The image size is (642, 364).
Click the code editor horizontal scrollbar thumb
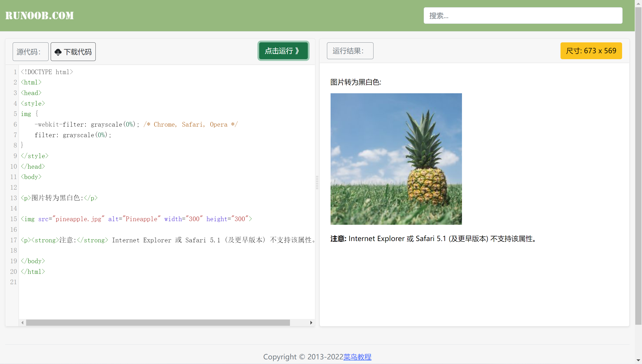158,322
